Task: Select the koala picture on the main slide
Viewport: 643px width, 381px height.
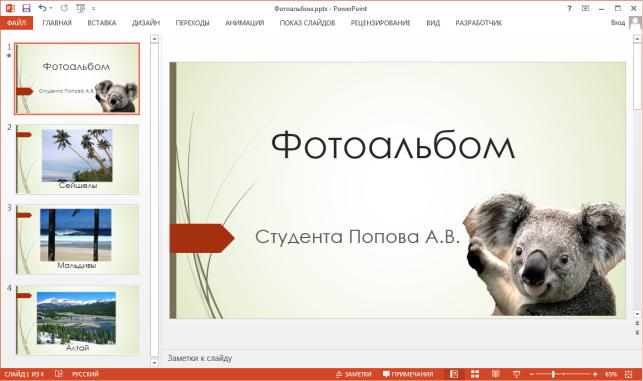Action: point(545,254)
